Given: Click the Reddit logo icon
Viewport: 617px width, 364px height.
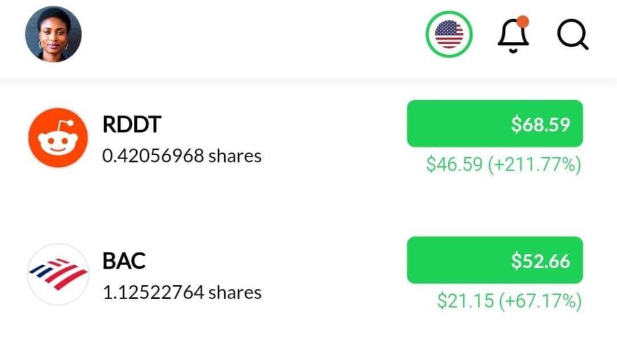Looking at the screenshot, I should click(58, 137).
